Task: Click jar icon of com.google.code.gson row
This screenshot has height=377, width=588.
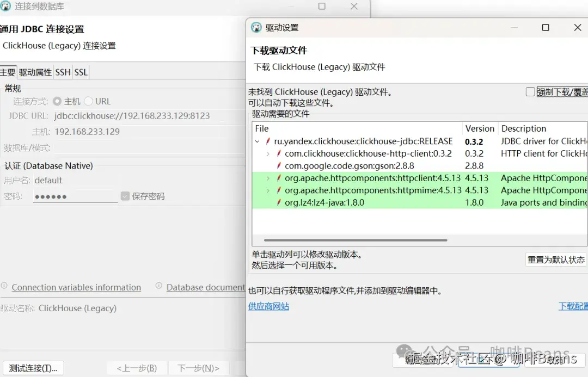Action: (x=279, y=165)
